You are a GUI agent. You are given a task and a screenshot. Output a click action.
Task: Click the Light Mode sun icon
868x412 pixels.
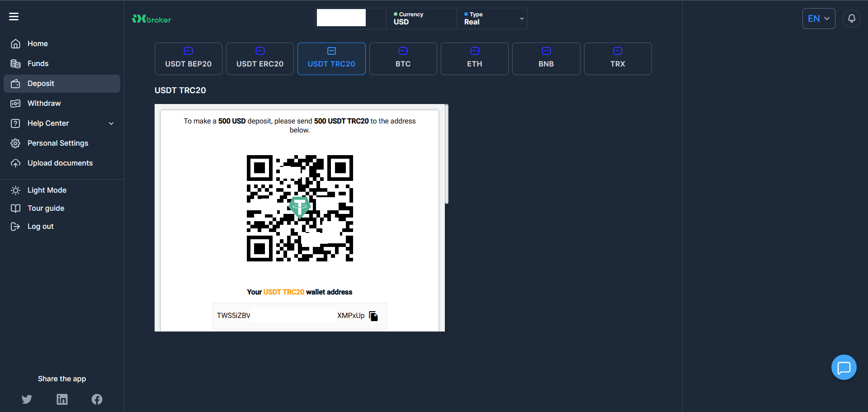tap(15, 190)
